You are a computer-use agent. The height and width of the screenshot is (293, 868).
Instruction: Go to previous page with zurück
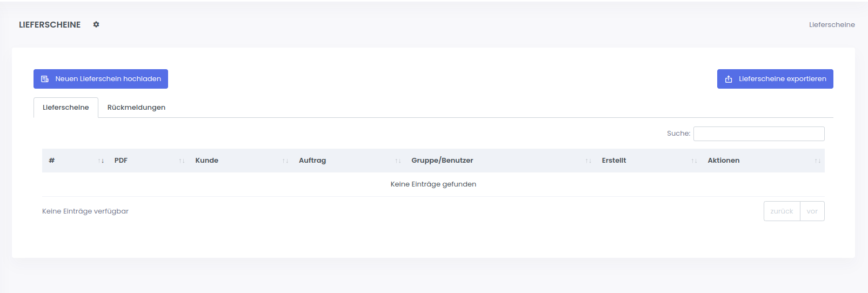point(782,211)
